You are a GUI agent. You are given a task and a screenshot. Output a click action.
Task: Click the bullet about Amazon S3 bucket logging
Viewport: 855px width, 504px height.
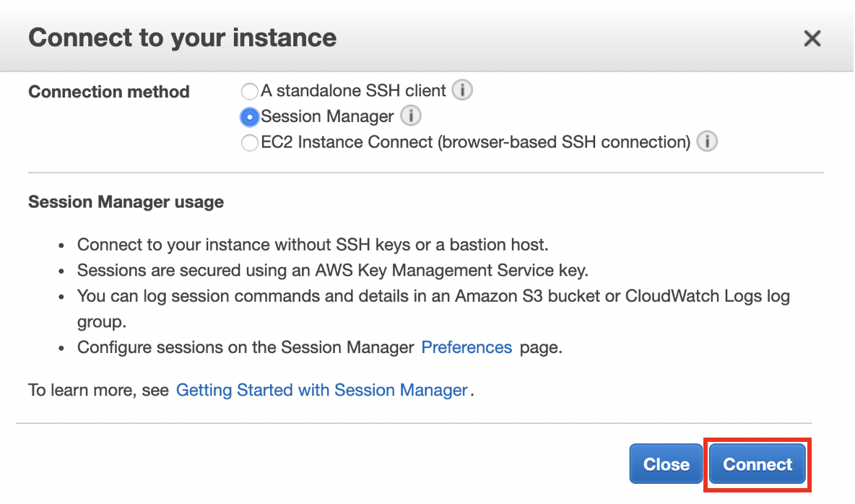pyautogui.click(x=433, y=297)
